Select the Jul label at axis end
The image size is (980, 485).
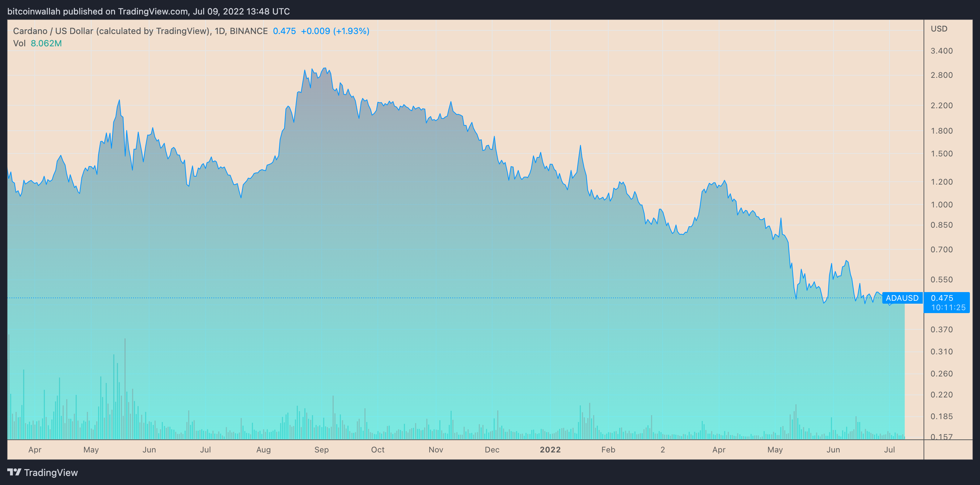click(890, 450)
